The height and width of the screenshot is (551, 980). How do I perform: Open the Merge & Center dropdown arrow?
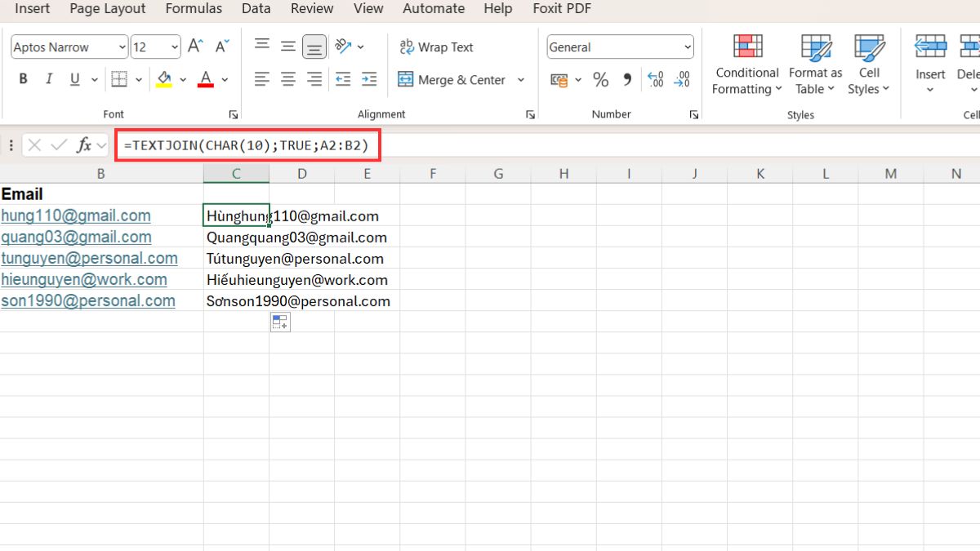pyautogui.click(x=522, y=80)
